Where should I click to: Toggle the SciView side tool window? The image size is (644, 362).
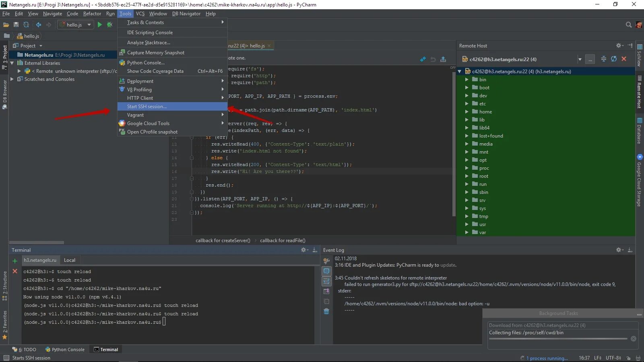639,56
